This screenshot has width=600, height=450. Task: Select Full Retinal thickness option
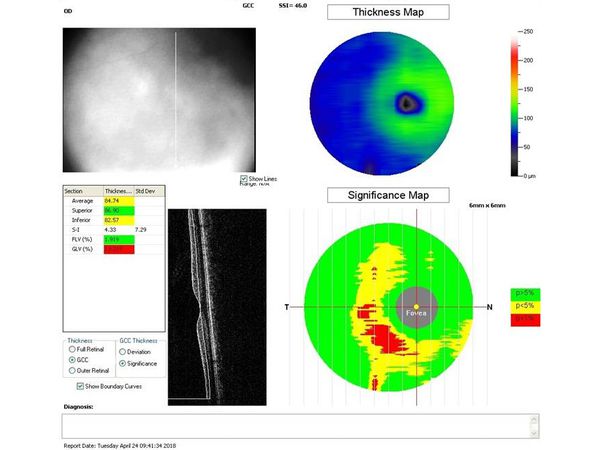(x=71, y=348)
